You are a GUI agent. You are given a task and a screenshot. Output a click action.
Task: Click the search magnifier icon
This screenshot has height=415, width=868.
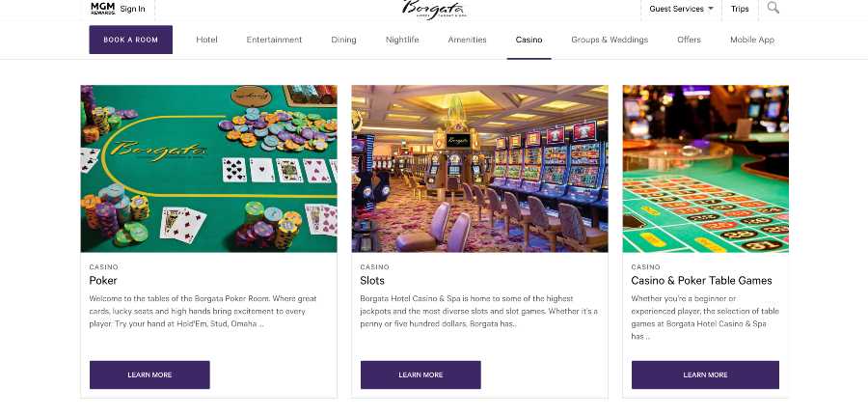773,8
